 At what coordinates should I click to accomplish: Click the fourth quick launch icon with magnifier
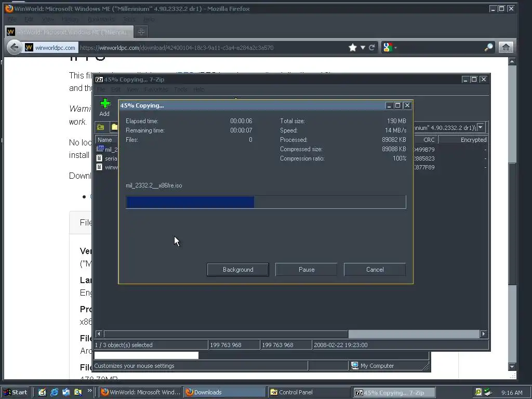78,392
